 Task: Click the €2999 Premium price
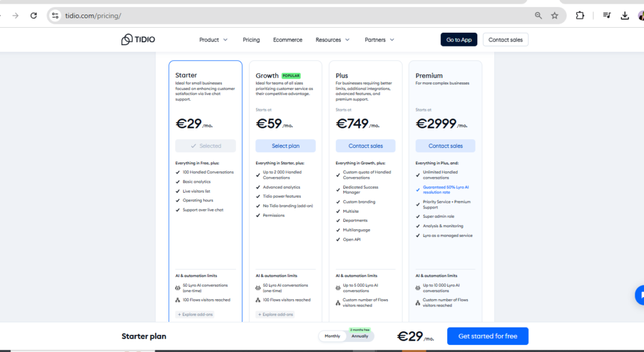coord(436,123)
